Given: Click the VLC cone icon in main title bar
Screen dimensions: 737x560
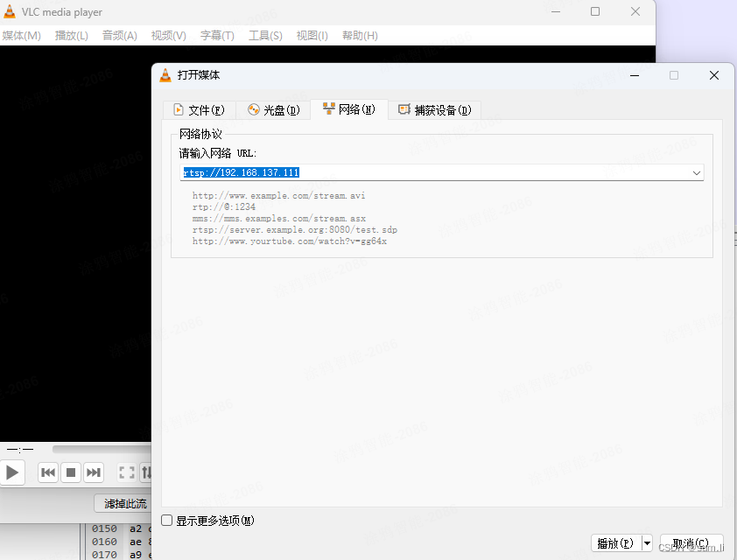Looking at the screenshot, I should [x=10, y=11].
